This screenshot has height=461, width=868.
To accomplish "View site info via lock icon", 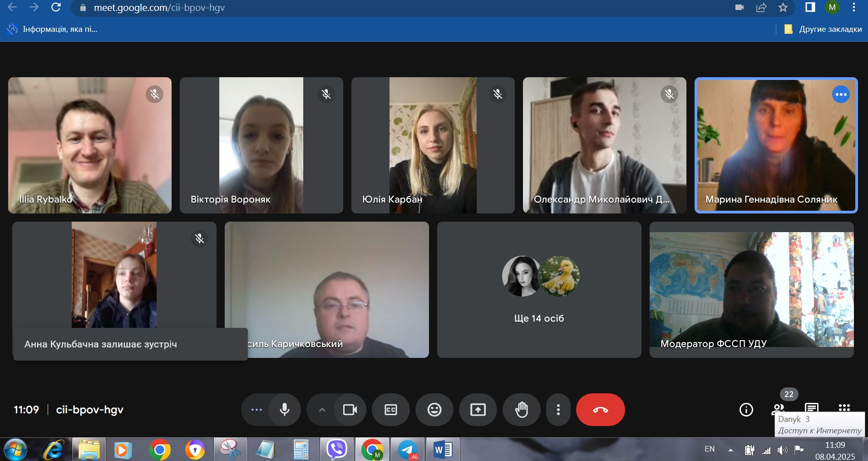I will click(83, 8).
